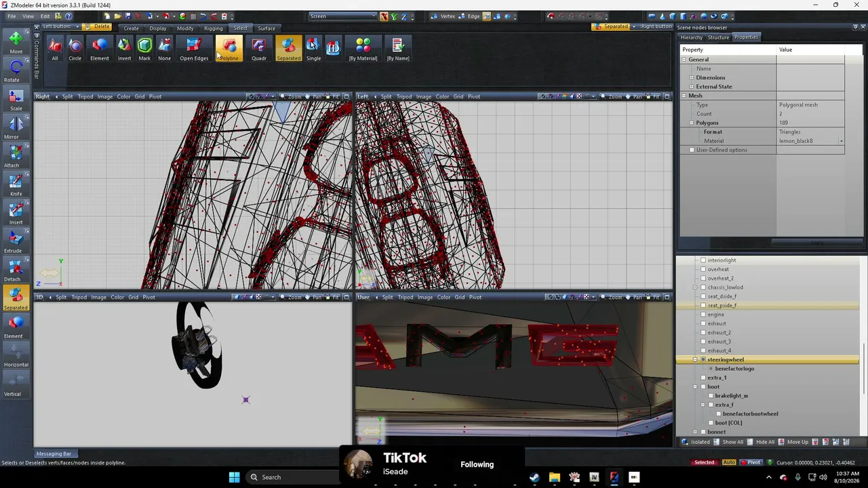Choose Open Edges selection
This screenshot has height=488, width=868.
tap(194, 49)
